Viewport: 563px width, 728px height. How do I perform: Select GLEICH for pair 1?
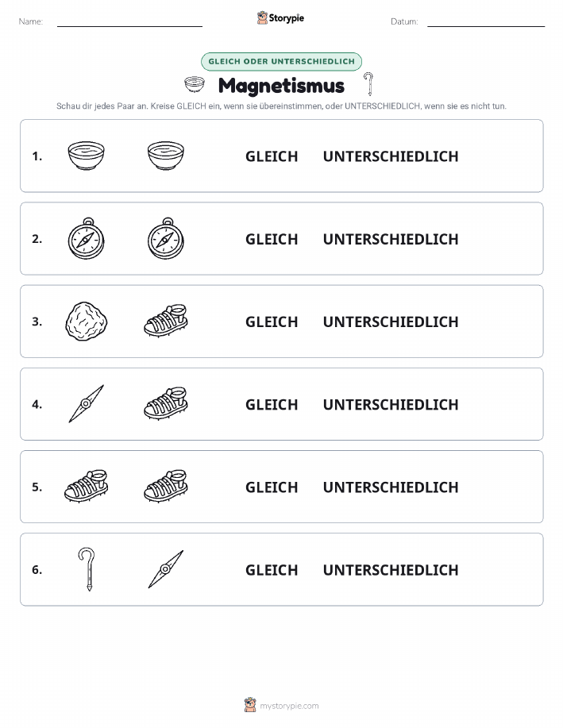pyautogui.click(x=272, y=156)
